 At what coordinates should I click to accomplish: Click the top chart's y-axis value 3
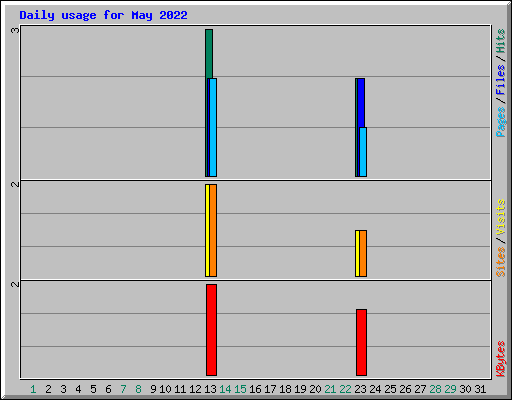pyautogui.click(x=15, y=30)
